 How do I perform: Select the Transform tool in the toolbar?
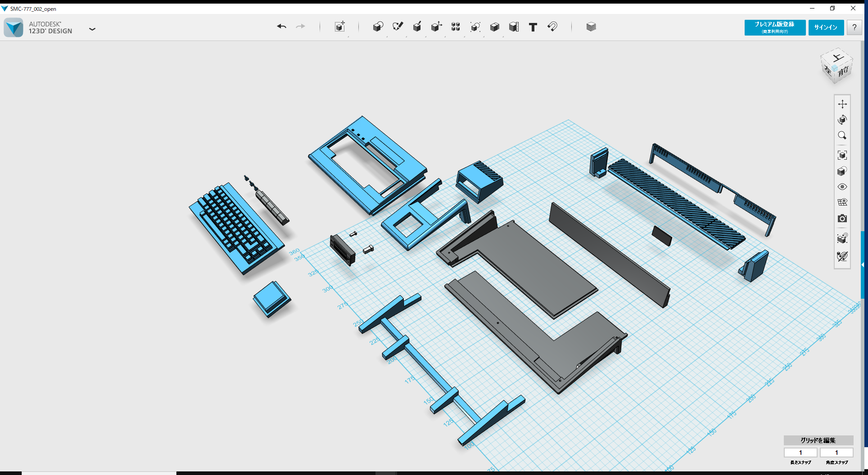click(340, 27)
